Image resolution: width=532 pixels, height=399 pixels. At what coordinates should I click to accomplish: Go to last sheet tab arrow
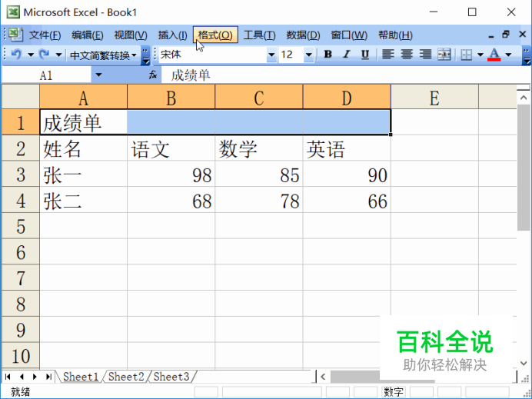point(48,377)
